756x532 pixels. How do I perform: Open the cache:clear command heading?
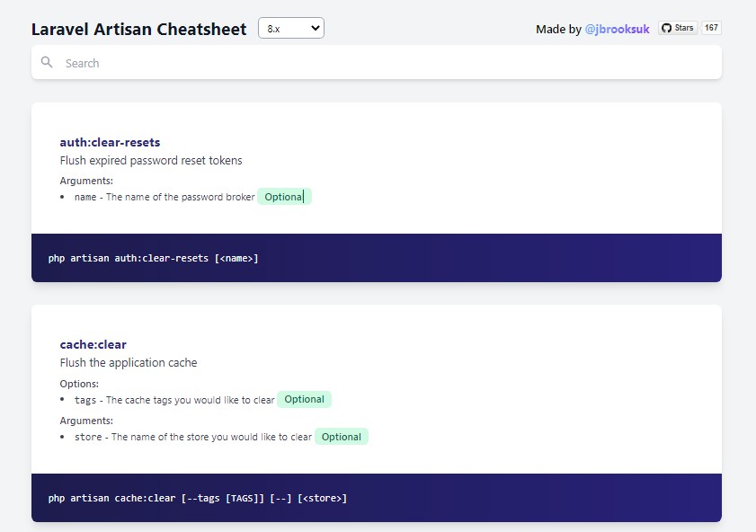pyautogui.click(x=93, y=344)
